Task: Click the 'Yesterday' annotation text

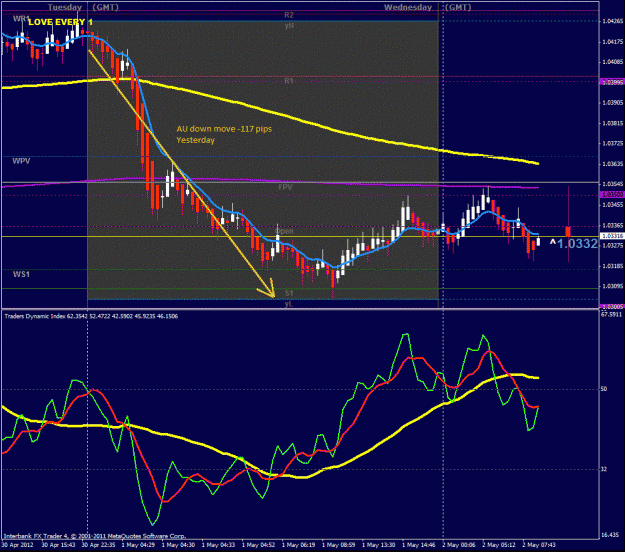Action: 196,140
